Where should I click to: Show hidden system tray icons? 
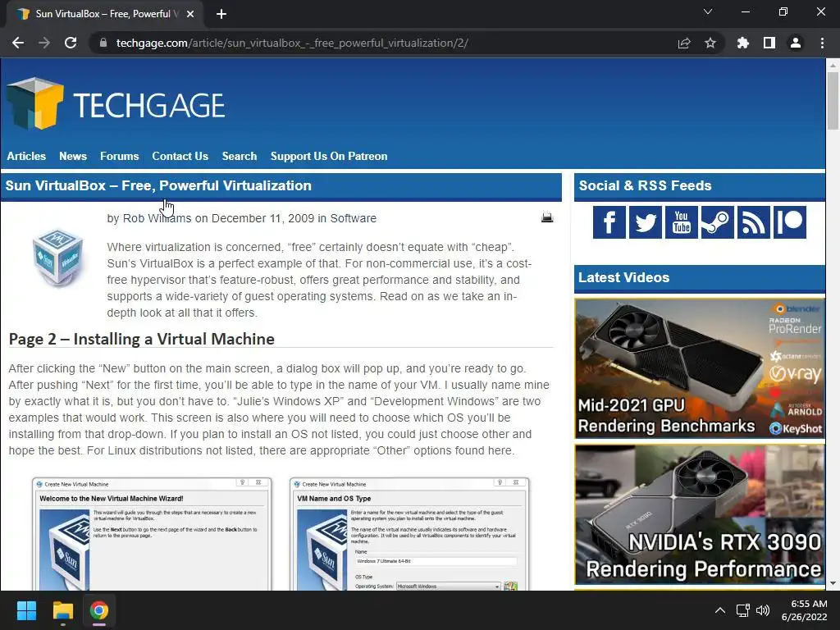[x=720, y=610]
